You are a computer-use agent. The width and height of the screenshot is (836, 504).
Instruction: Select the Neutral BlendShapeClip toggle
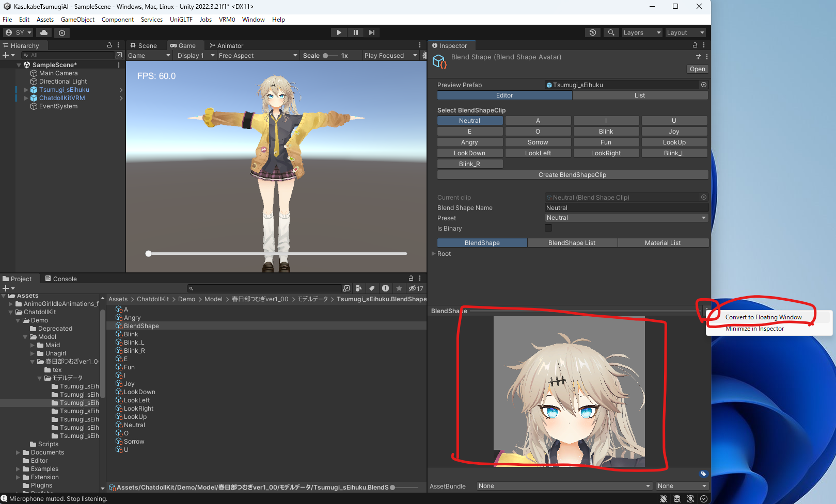click(x=470, y=121)
